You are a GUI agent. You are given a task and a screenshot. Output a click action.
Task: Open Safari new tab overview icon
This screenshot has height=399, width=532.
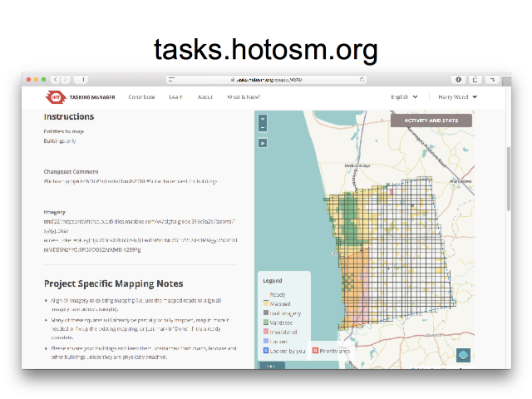(491, 80)
